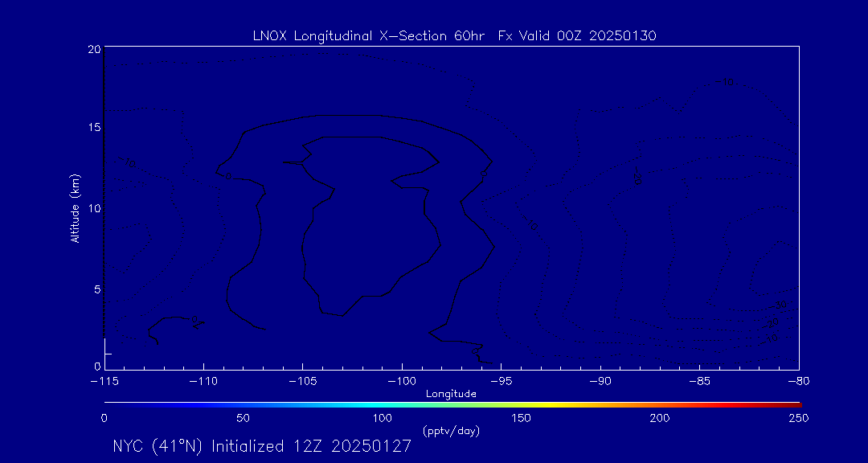Viewport: 868px width, 463px height.
Task: Click the red end of the colorbar
Action: pyautogui.click(x=796, y=404)
